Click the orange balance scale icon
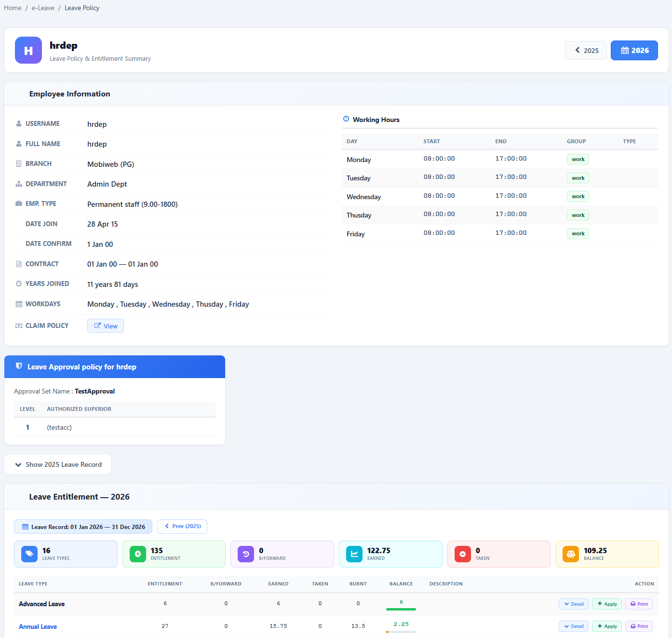Viewport: 672px width, 638px height. click(x=571, y=554)
